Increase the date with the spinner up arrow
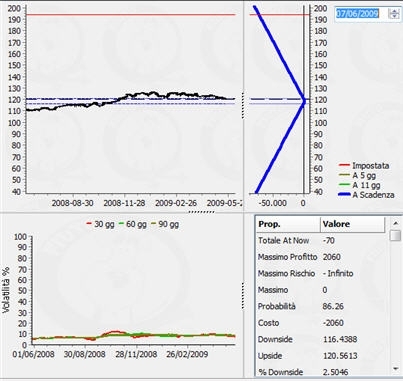The height and width of the screenshot is (381, 403). [x=395, y=11]
